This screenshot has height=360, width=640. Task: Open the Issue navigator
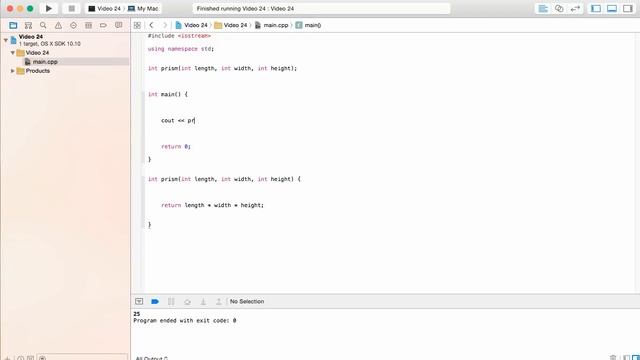click(58, 25)
